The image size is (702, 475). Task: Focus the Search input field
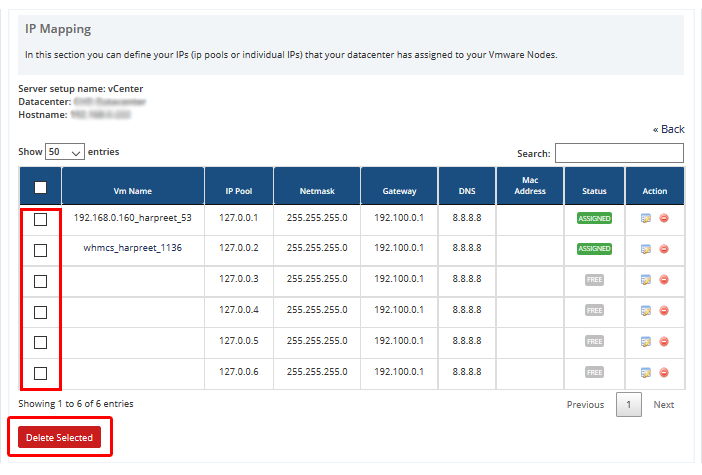(x=619, y=153)
